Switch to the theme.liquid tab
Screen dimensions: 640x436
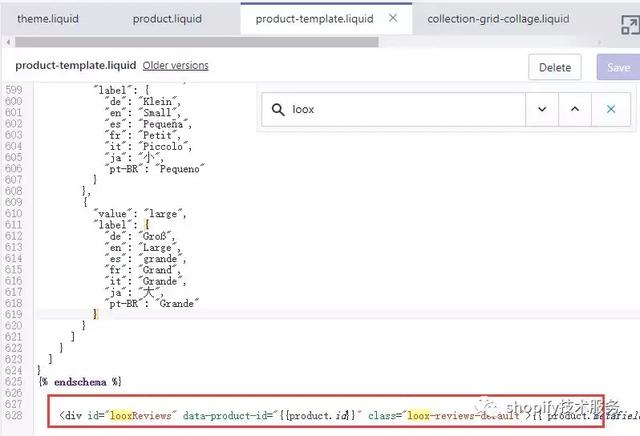[48, 19]
